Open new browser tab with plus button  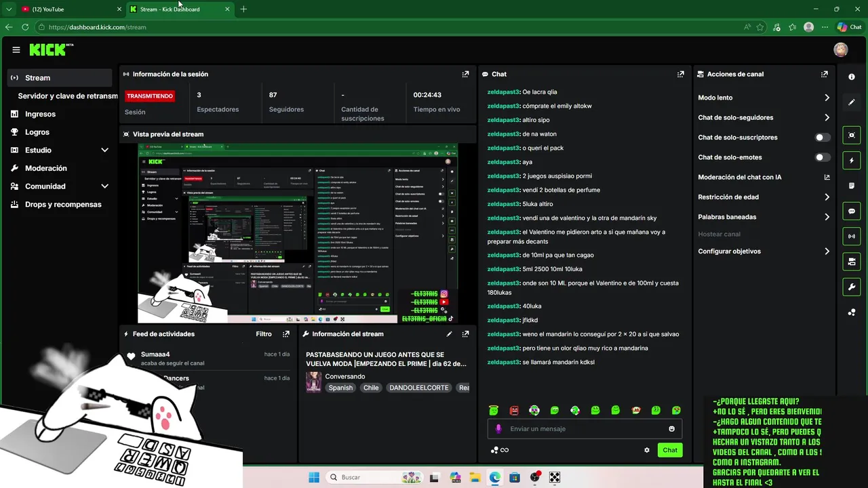pyautogui.click(x=243, y=9)
